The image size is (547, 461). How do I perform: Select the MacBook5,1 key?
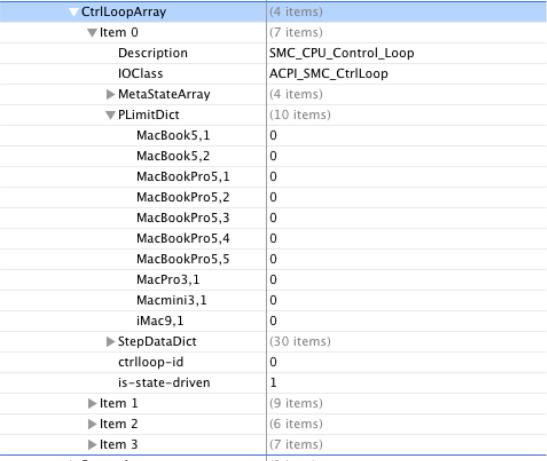173,135
